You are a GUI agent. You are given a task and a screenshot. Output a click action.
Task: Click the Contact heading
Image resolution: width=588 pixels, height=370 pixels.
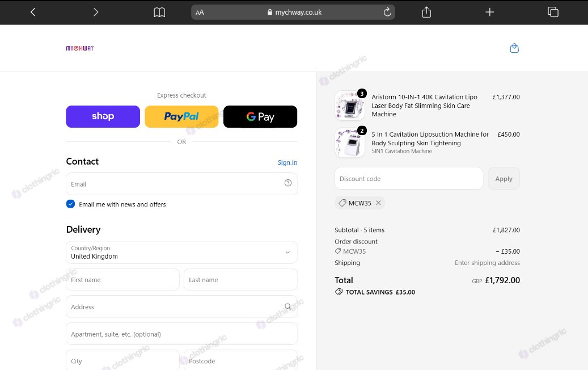coord(82,161)
